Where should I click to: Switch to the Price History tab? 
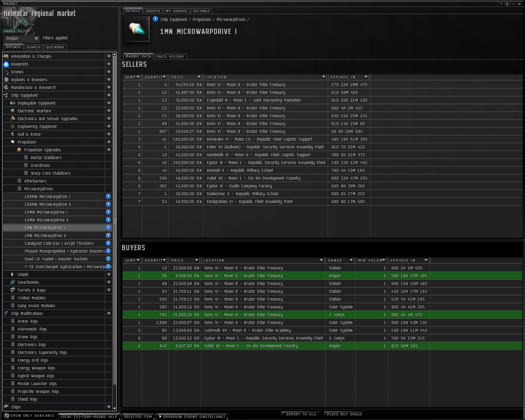170,57
